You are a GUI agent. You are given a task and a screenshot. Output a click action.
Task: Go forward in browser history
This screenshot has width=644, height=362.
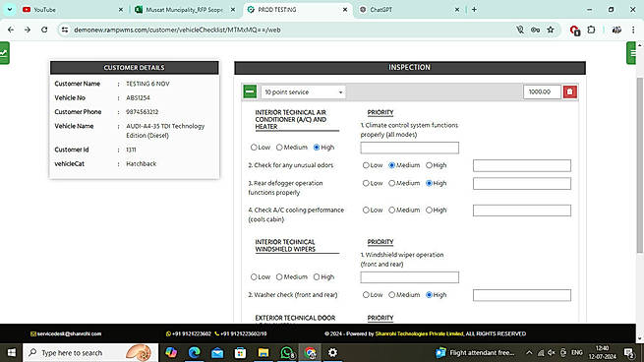28,30
